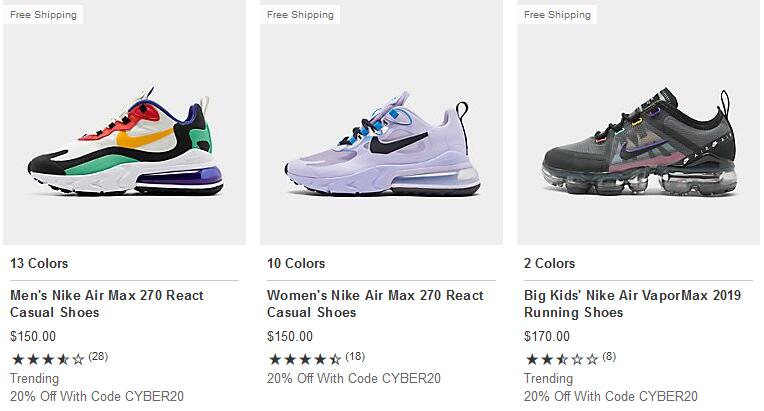Open the 28 reviews count
Viewport: 764px width, 411px height.
pyautogui.click(x=98, y=356)
